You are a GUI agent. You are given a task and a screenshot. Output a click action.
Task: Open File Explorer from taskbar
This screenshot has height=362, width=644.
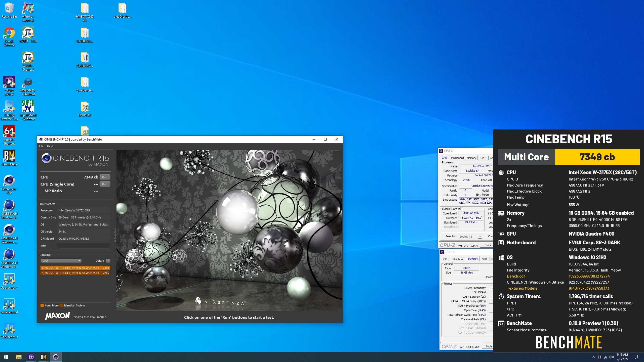[19, 357]
